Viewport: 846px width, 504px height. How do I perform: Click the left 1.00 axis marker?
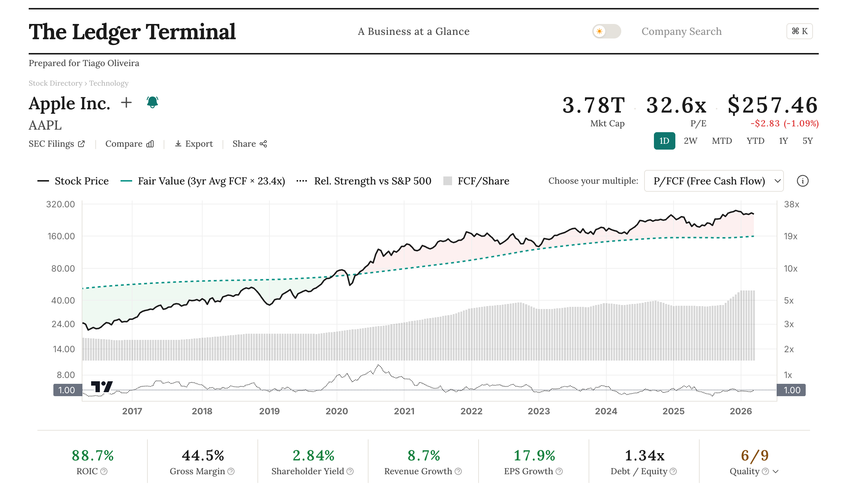point(68,390)
